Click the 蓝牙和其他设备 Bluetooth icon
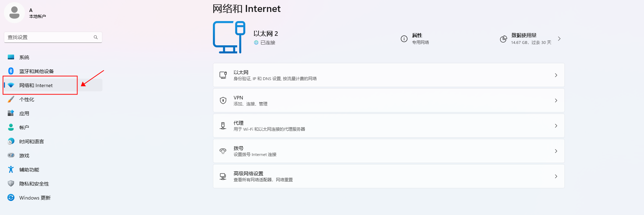The height and width of the screenshot is (215, 644). [11, 71]
